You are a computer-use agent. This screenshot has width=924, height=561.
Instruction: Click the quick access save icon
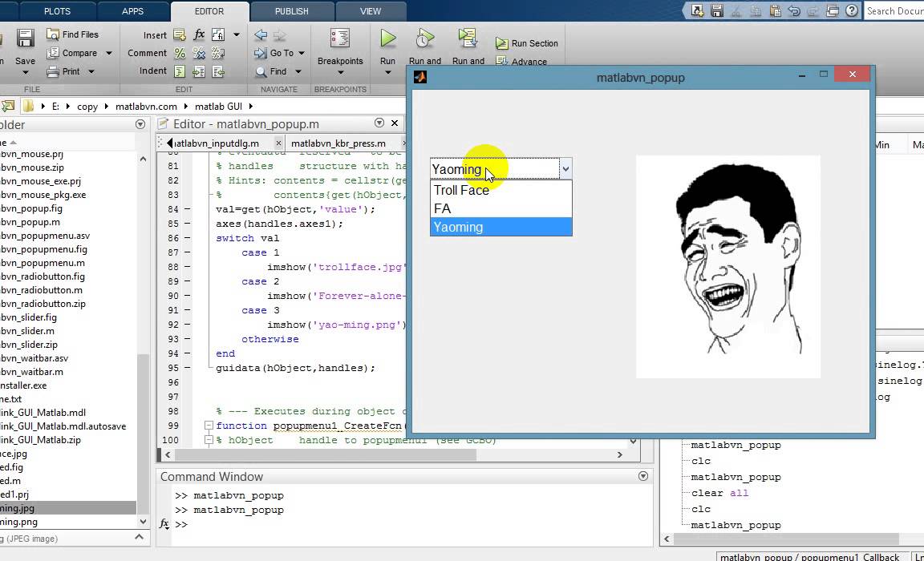(716, 10)
